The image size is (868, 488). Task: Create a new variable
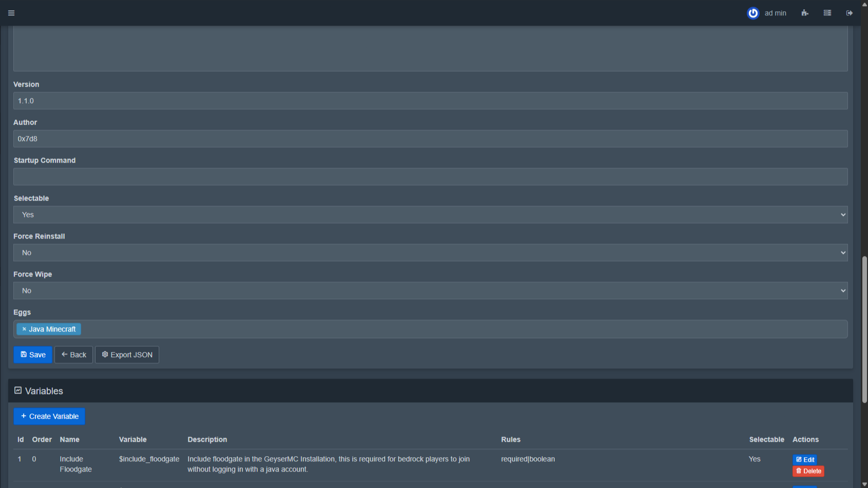[x=49, y=416]
